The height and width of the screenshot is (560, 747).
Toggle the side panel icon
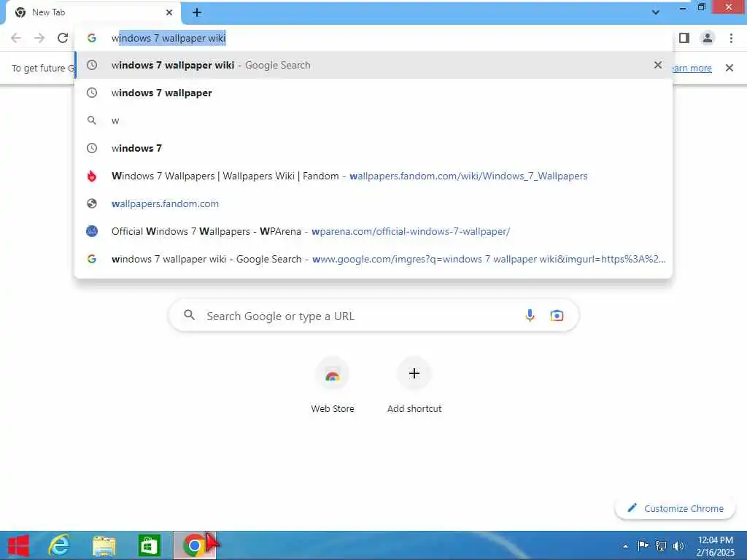click(x=684, y=38)
